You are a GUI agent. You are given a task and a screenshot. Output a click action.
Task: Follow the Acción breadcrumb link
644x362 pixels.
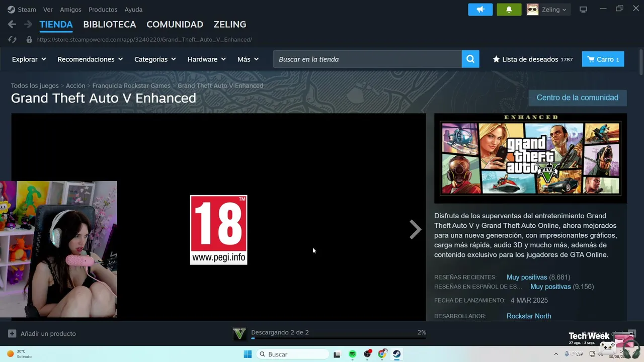tap(75, 85)
